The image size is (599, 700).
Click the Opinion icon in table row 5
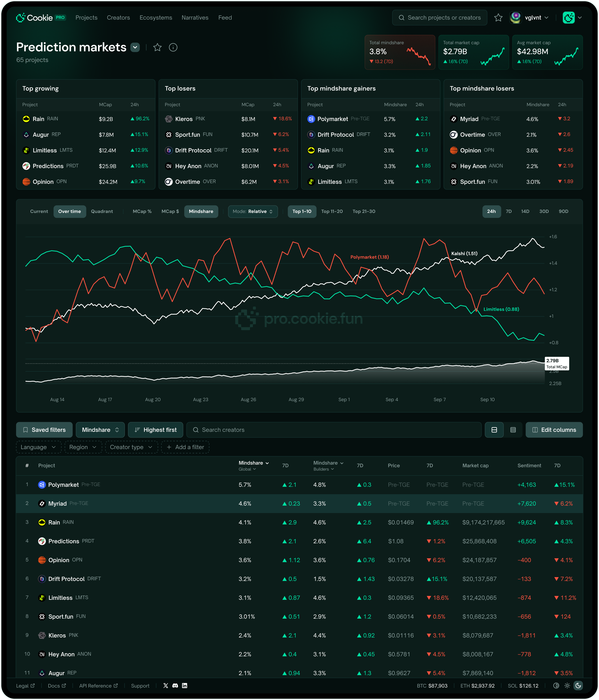click(42, 560)
